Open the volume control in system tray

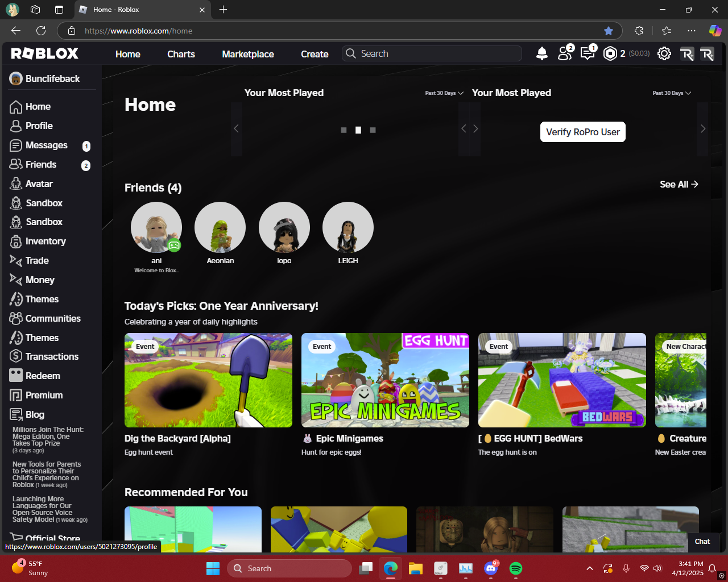tap(658, 568)
